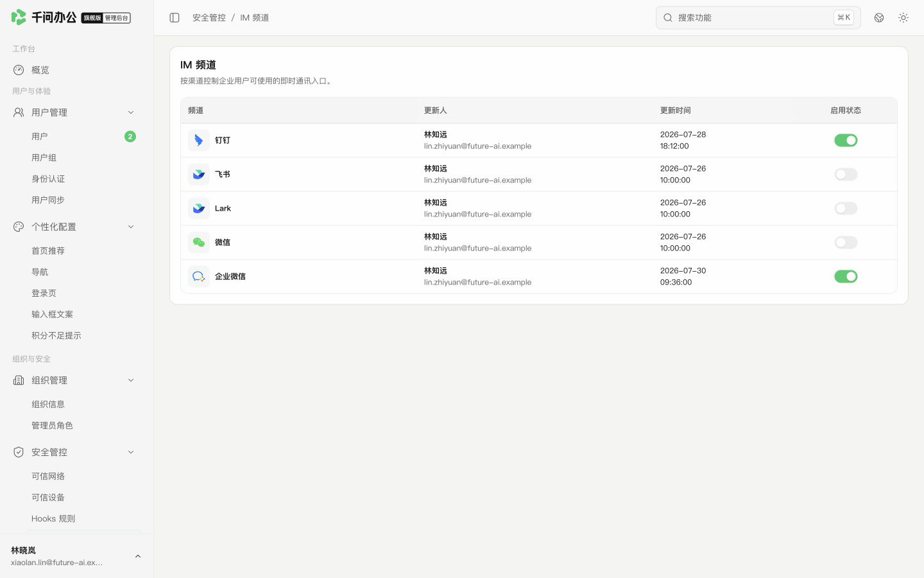Enable the 微信 channel toggle
Viewport: 924px width, 578px height.
pos(846,242)
